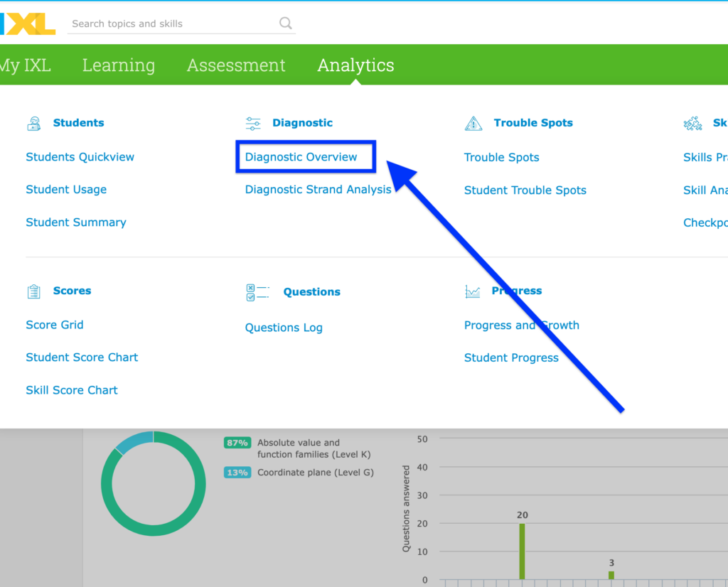This screenshot has width=728, height=587.
Task: Click the Trouble Spots heading
Action: (x=533, y=123)
